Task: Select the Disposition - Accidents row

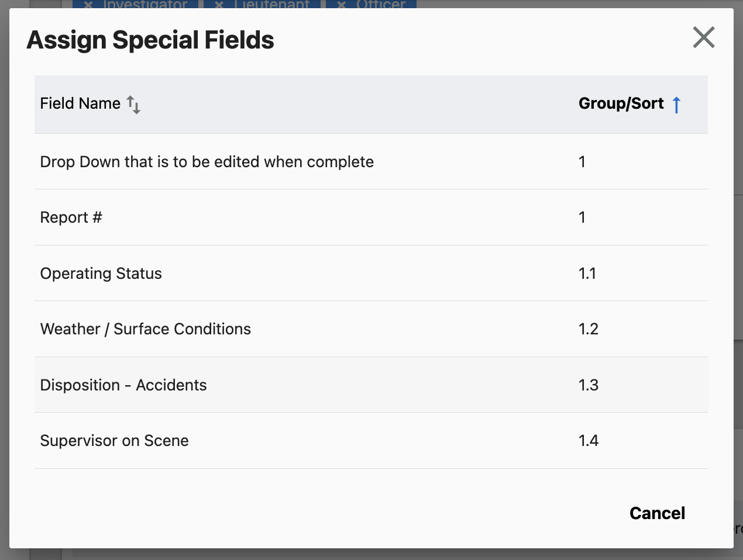Action: coord(123,385)
